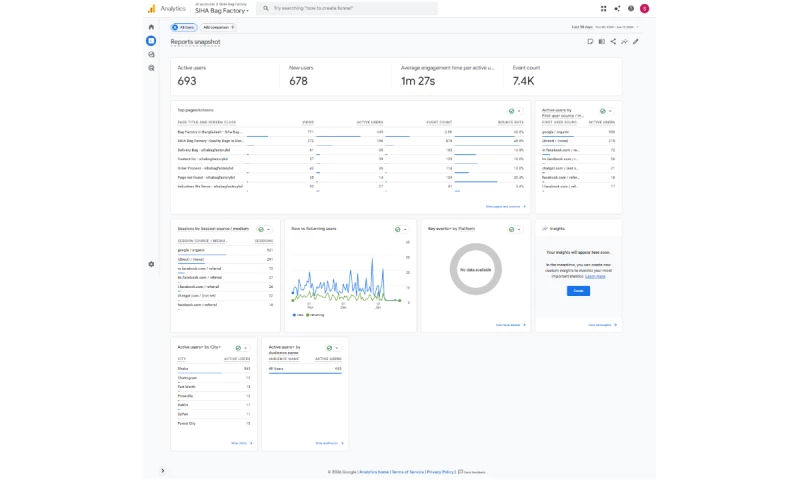The height and width of the screenshot is (480, 800).
Task: Open the help question mark icon
Action: point(631,8)
